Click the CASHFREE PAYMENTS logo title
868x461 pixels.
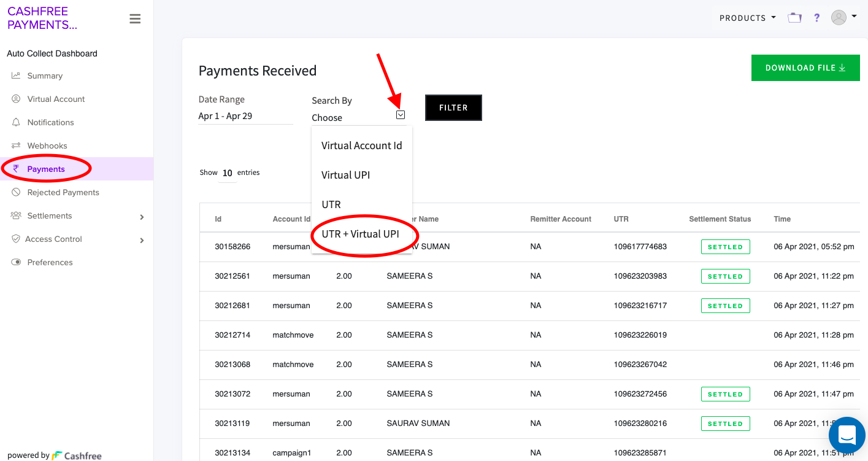pos(42,18)
